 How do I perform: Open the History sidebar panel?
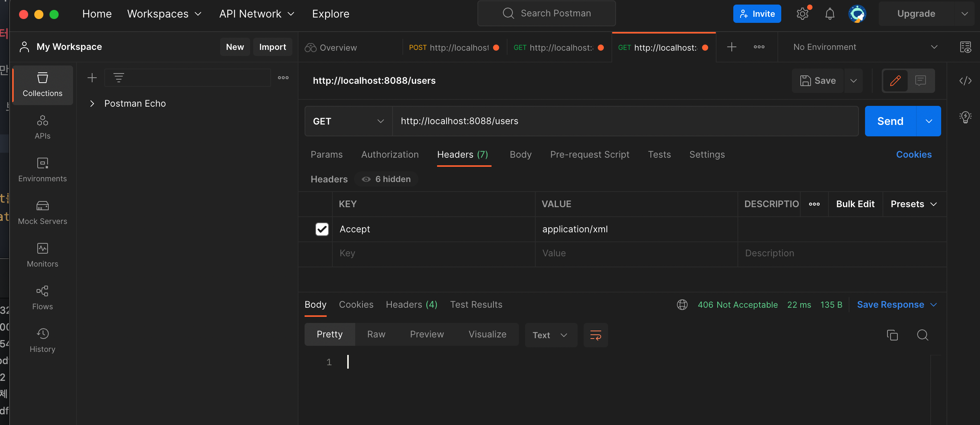point(42,341)
